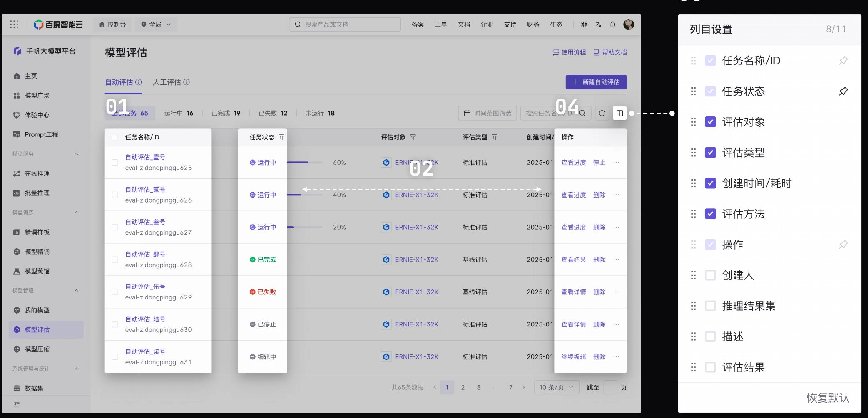The image size is (868, 418).
Task: Select all tasks header checkbox
Action: click(115, 137)
